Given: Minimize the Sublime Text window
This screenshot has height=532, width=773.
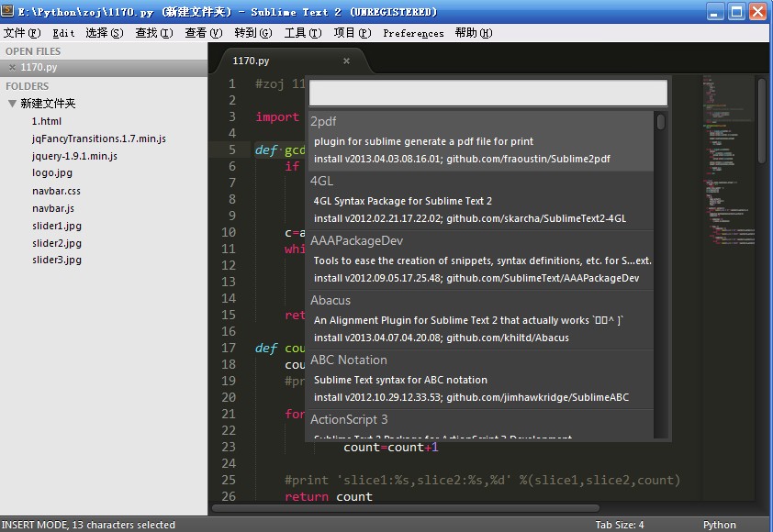Looking at the screenshot, I should 715,11.
